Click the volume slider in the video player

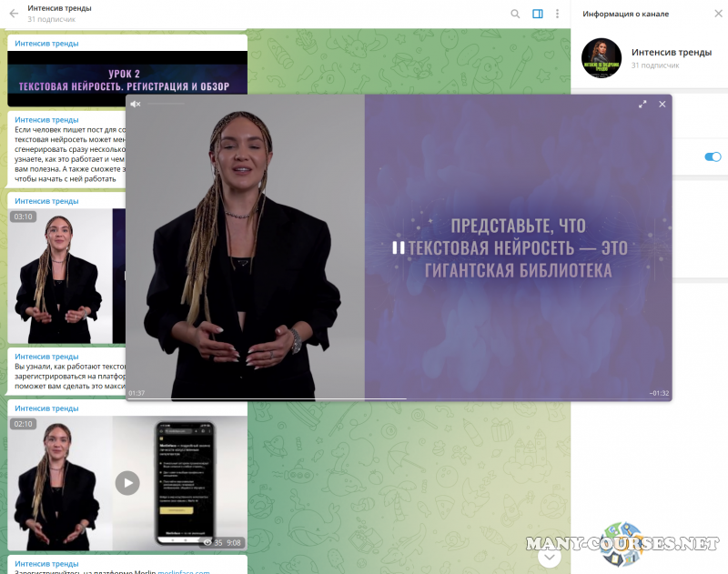coord(166,105)
